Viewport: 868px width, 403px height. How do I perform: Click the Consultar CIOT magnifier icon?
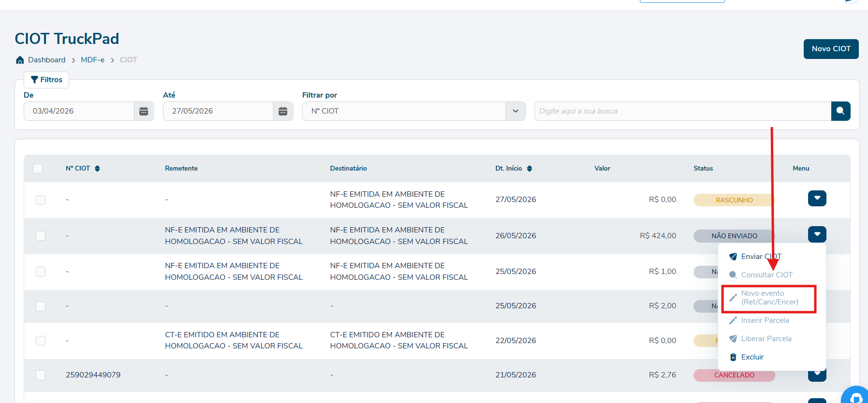click(x=733, y=275)
